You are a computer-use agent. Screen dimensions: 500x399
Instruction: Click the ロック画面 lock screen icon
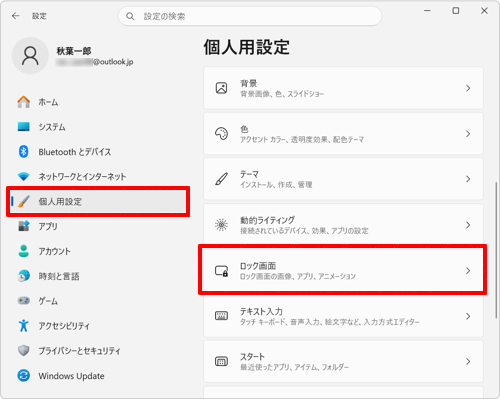coord(222,271)
